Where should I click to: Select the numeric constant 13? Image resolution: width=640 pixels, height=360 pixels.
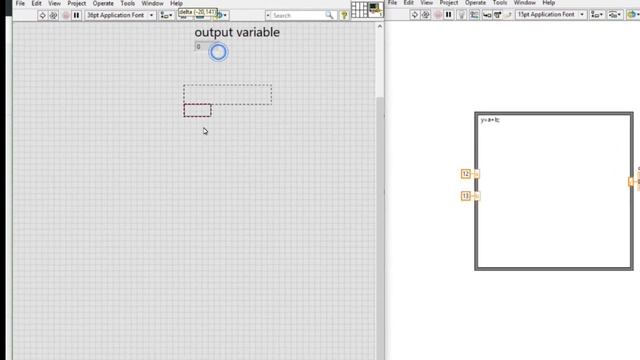466,196
